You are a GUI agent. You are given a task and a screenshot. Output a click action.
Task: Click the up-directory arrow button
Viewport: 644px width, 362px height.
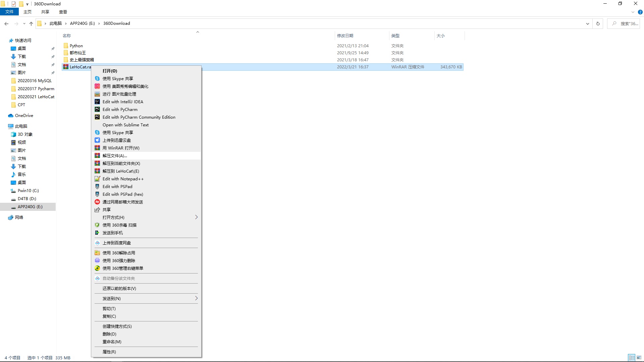pyautogui.click(x=31, y=23)
